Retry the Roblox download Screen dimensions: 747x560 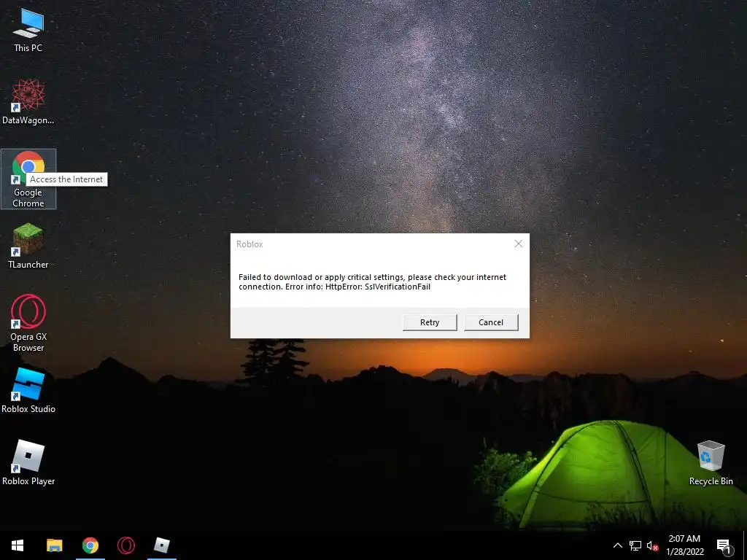point(430,322)
